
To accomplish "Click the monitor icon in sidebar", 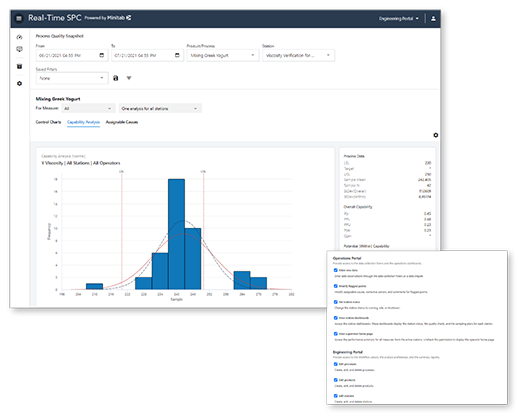I will pyautogui.click(x=19, y=49).
